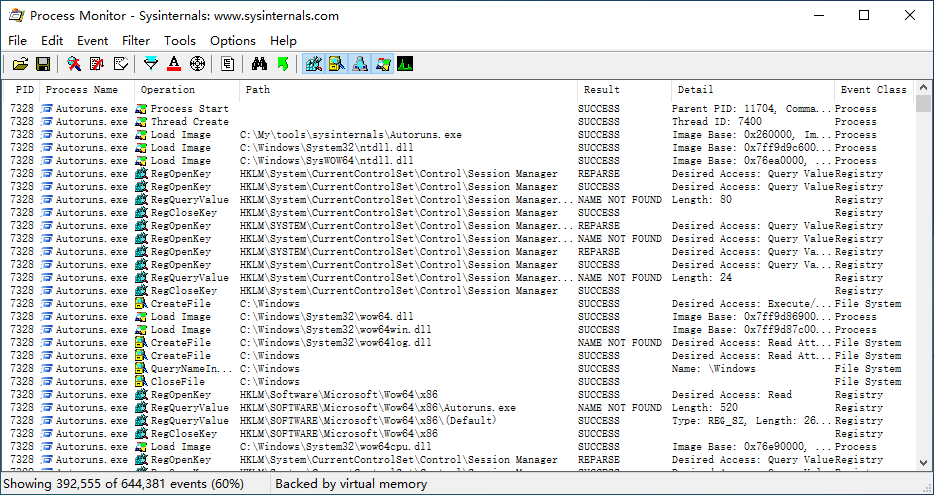Select the Include Process From Window crosshair
Viewport: 934px width, 495px height.
coord(197,64)
